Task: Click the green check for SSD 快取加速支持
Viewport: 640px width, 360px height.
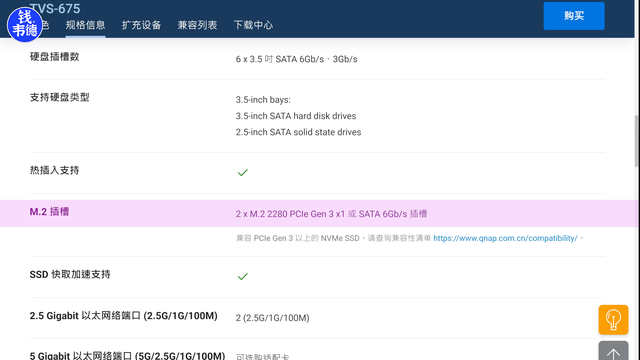Action: [242, 277]
